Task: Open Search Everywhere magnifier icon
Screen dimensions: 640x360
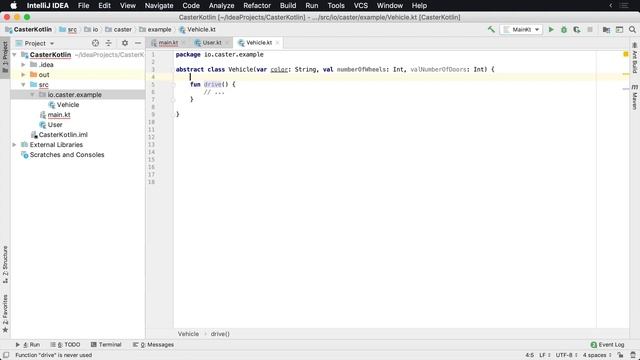Action: point(632,29)
